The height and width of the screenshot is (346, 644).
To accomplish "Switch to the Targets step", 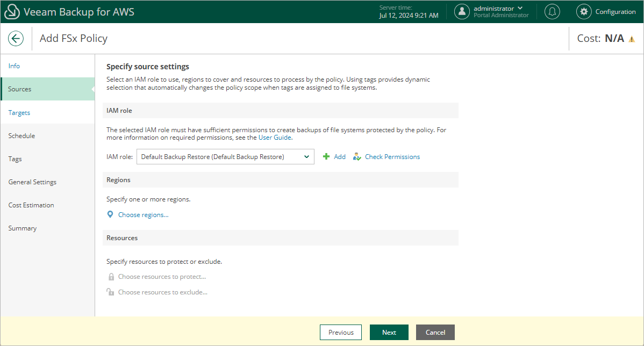I will point(19,113).
